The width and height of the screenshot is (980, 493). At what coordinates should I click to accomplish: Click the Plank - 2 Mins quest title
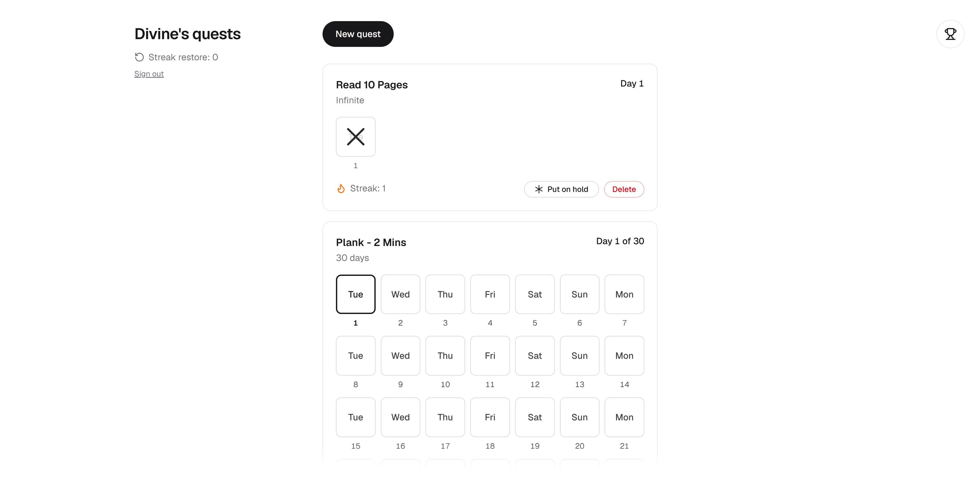371,243
